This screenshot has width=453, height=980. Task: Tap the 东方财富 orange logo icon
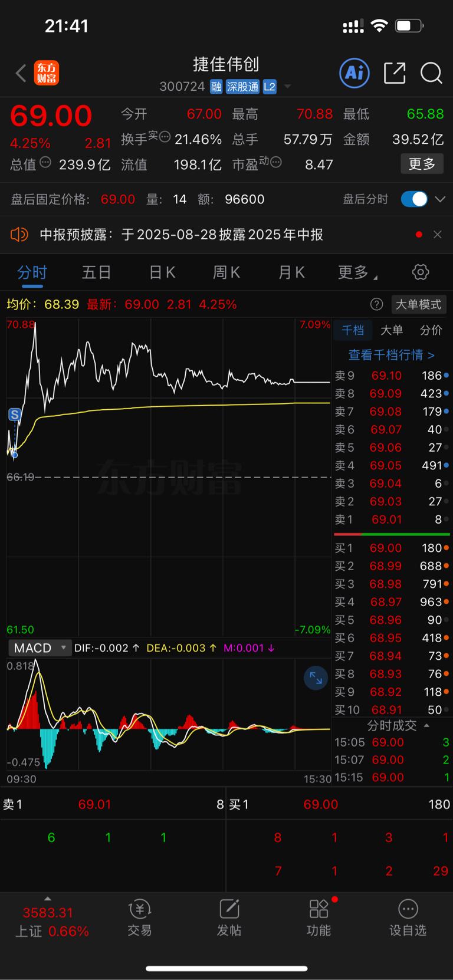pyautogui.click(x=47, y=73)
